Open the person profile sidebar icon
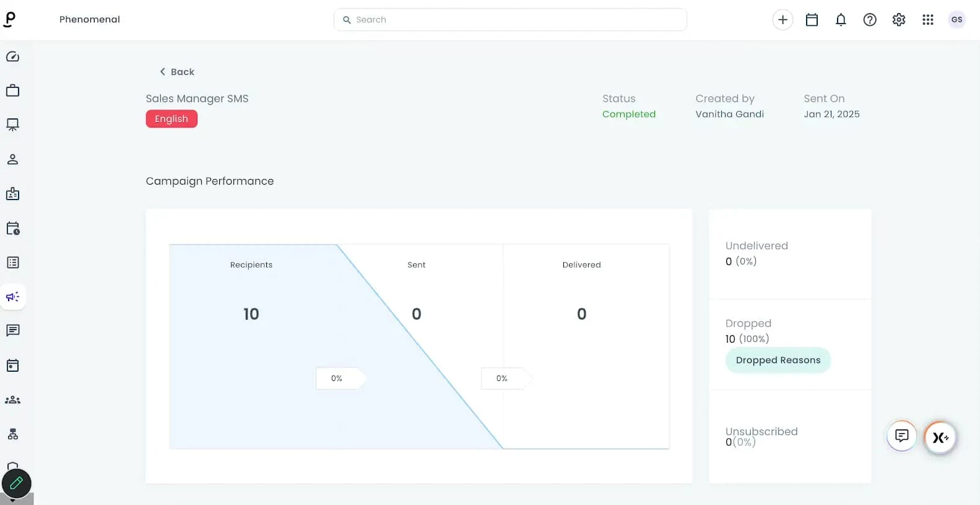980x505 pixels. click(12, 160)
